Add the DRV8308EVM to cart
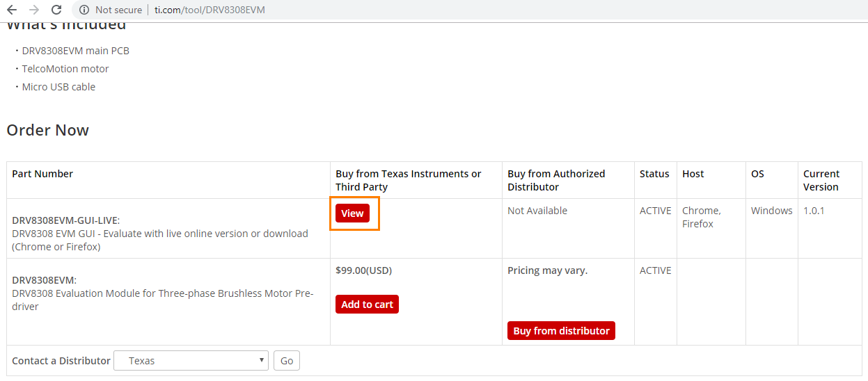 367,305
